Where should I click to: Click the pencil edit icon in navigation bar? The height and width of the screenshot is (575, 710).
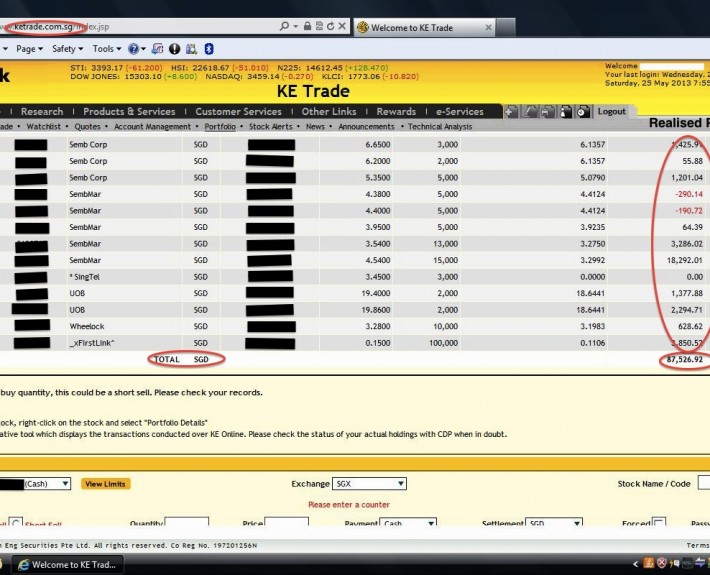(530, 112)
